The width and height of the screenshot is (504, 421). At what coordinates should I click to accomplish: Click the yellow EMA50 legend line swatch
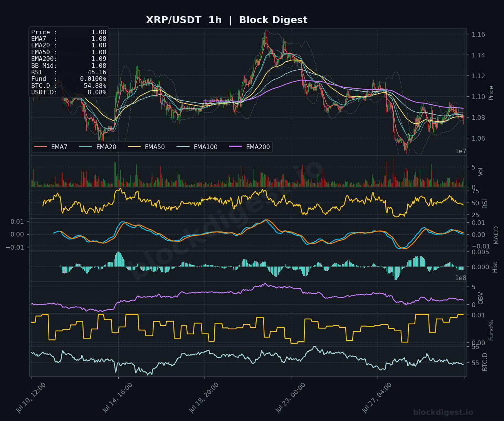point(134,147)
